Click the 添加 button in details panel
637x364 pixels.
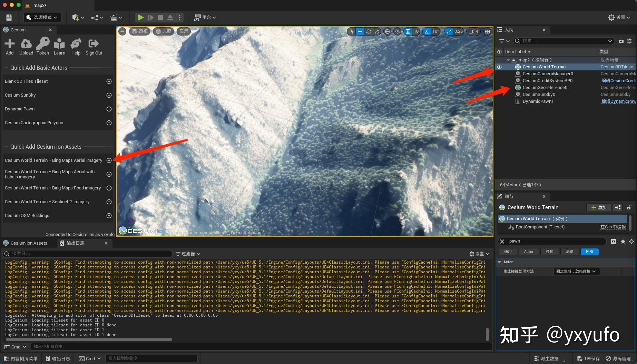599,207
